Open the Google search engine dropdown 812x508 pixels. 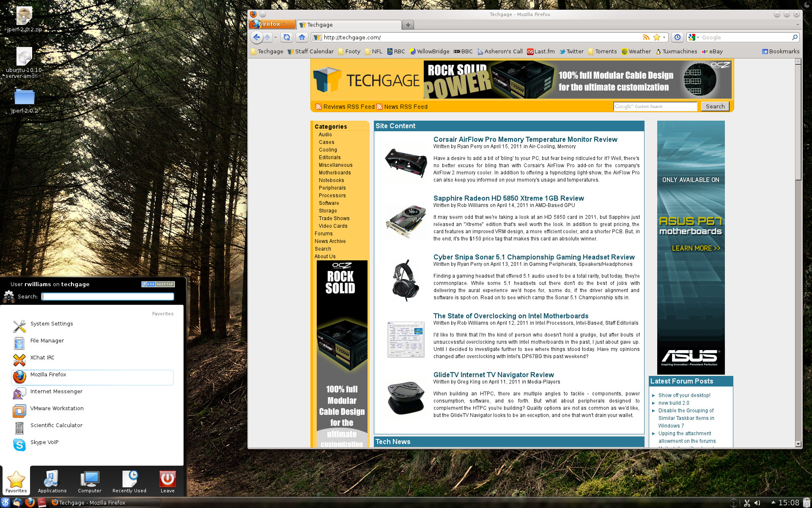click(694, 37)
